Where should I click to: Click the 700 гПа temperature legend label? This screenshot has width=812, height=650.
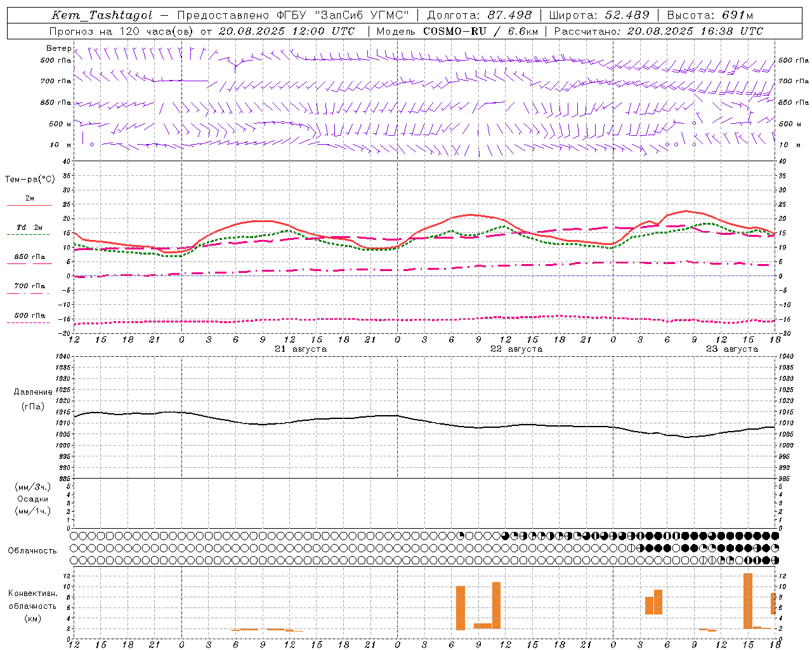(30, 286)
